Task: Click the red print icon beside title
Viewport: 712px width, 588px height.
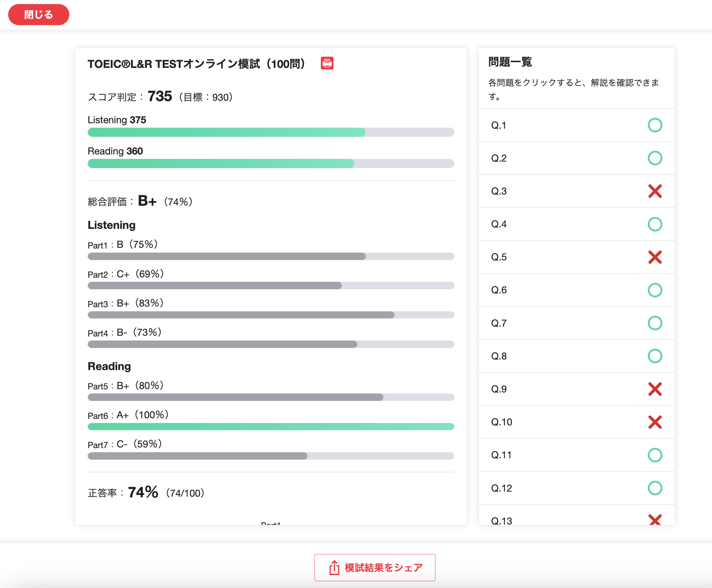Action: click(327, 63)
